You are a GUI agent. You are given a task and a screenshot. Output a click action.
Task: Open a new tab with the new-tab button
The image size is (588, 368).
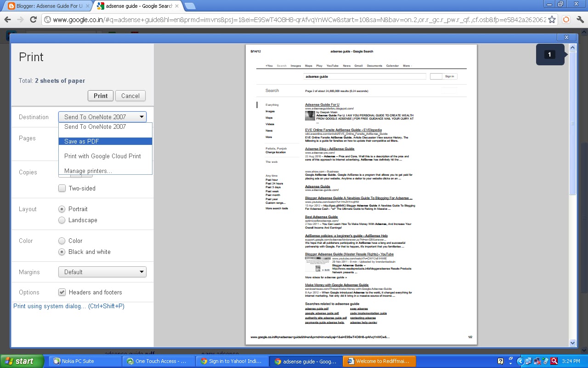pos(190,6)
